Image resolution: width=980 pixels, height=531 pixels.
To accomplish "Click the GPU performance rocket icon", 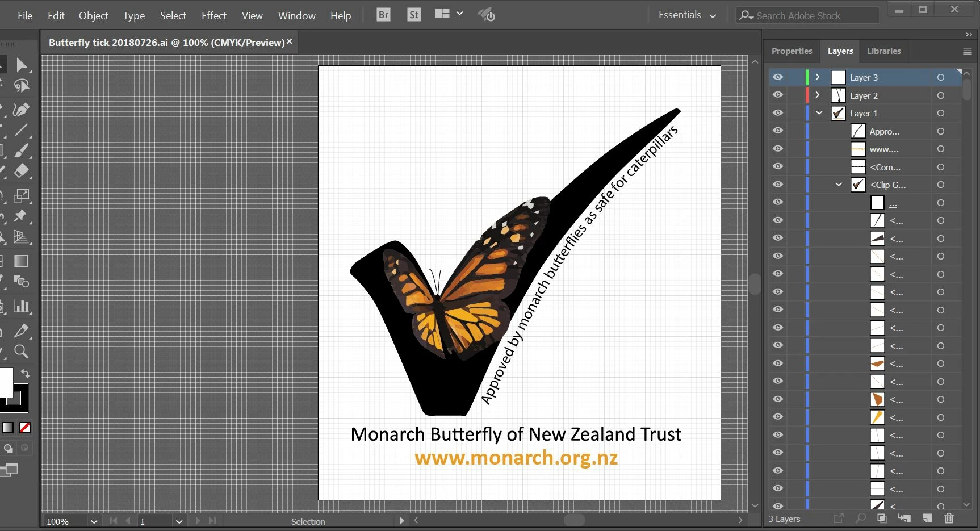I will pyautogui.click(x=487, y=15).
